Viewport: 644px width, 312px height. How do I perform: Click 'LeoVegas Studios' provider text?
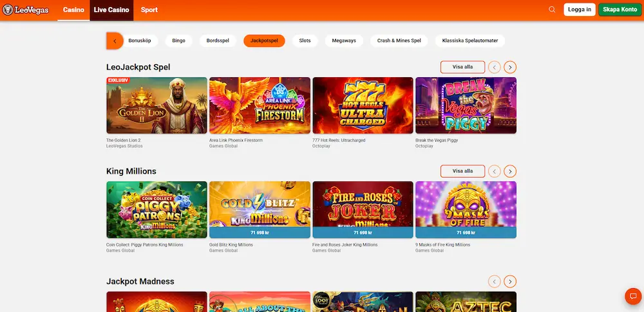(124, 146)
